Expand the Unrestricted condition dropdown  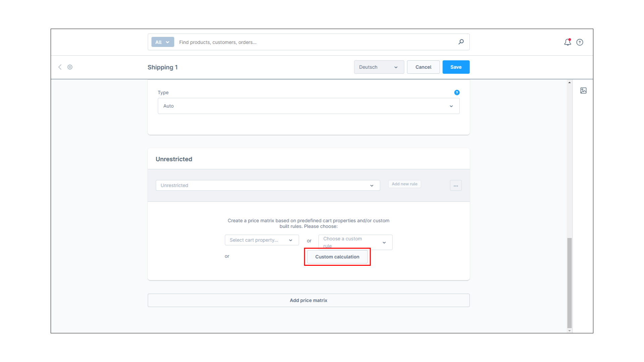pyautogui.click(x=372, y=185)
